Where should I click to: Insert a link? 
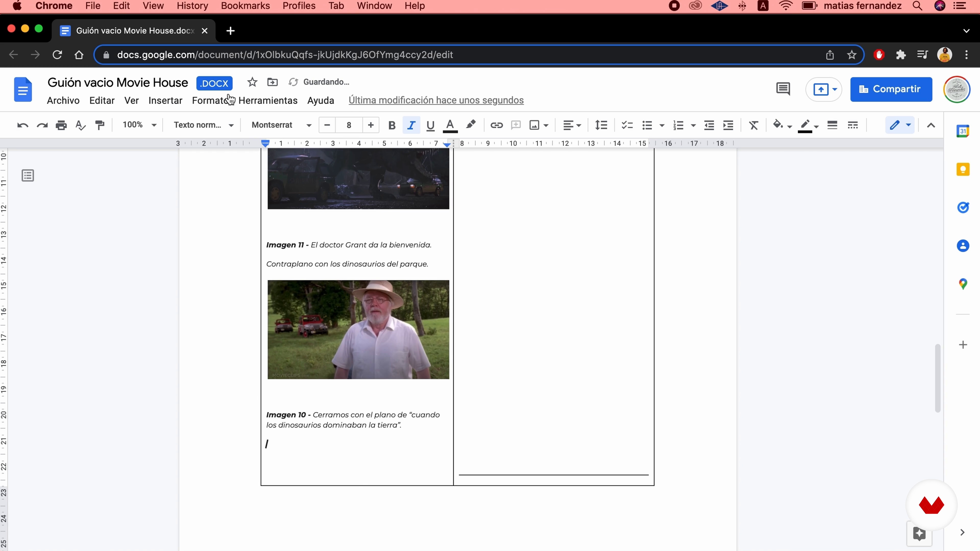pos(496,125)
